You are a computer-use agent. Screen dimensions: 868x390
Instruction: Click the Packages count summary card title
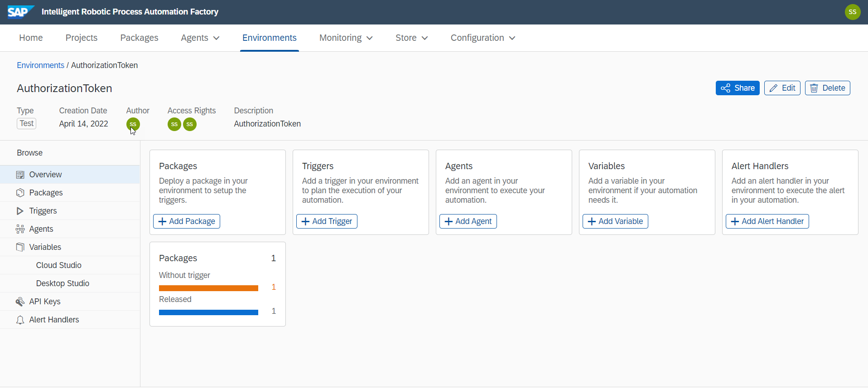(178, 258)
